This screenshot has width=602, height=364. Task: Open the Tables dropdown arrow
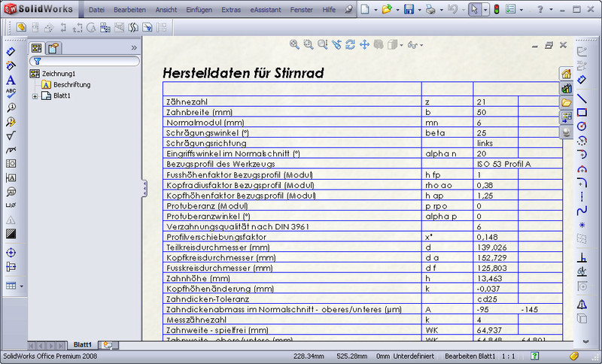click(x=22, y=287)
